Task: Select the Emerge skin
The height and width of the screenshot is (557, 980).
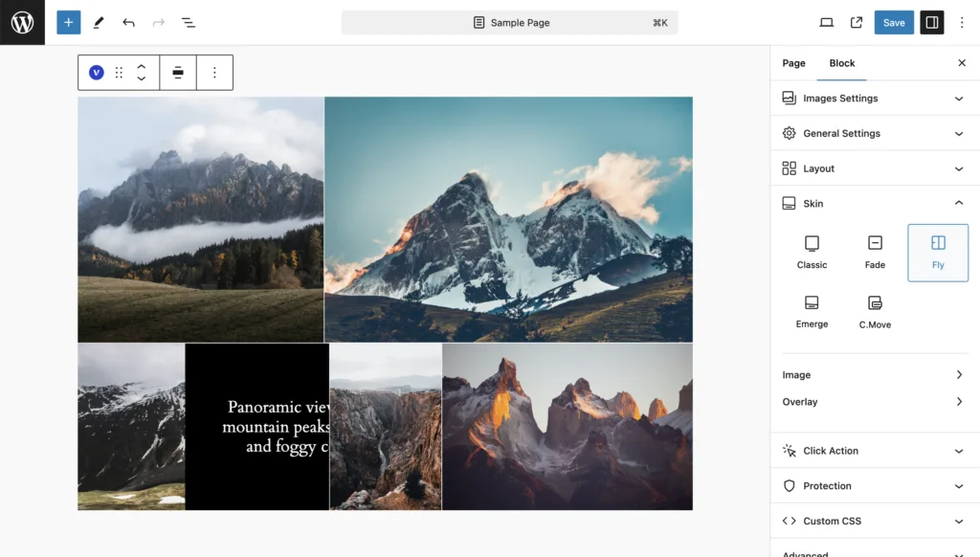Action: [812, 312]
